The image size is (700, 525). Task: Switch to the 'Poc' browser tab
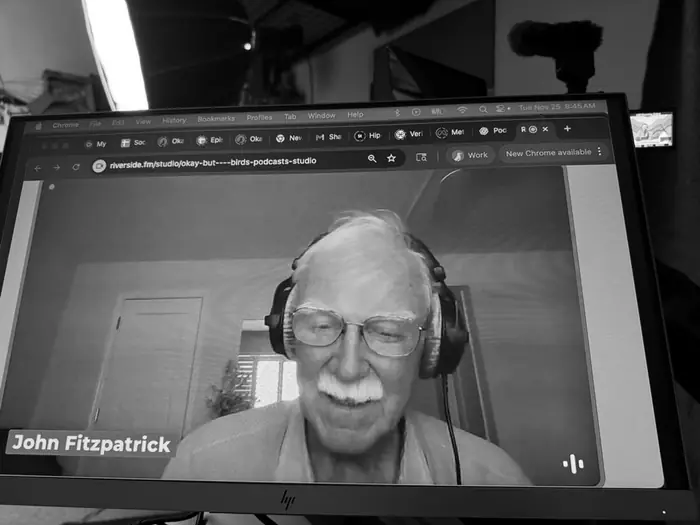492,131
